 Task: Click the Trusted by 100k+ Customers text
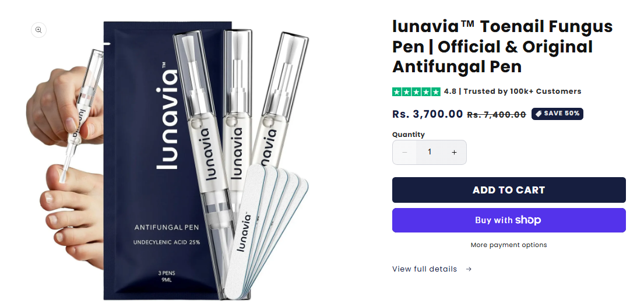[x=522, y=91]
